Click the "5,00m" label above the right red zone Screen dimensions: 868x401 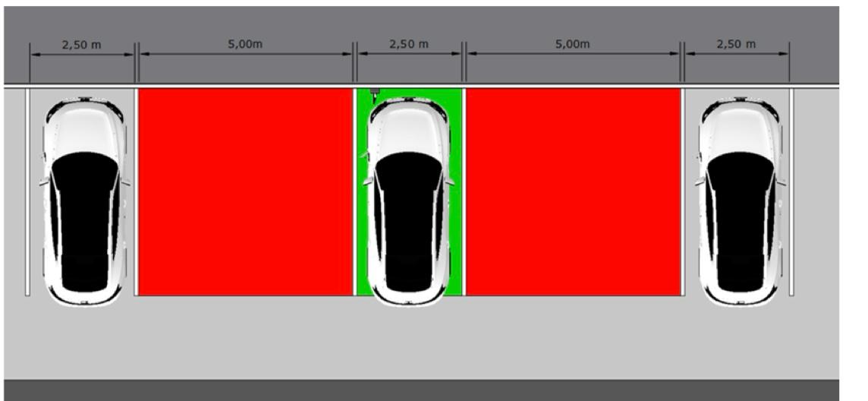(x=572, y=44)
